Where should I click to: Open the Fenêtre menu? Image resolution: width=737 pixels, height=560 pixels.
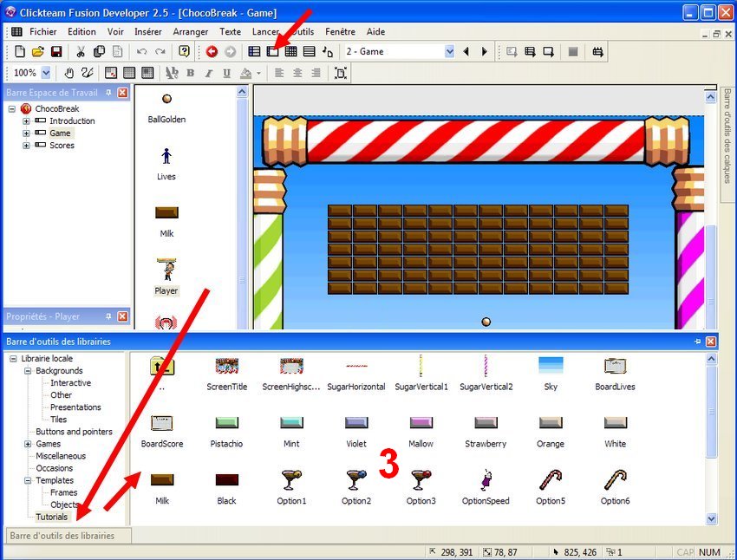(x=340, y=31)
